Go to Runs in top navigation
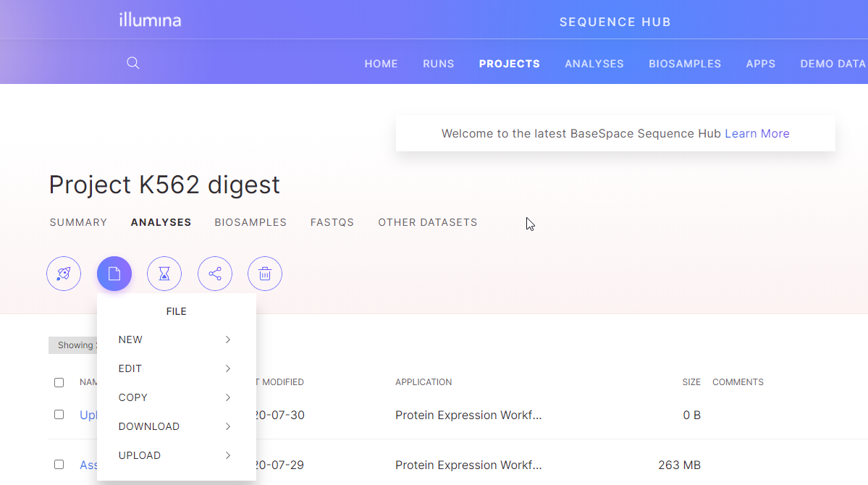This screenshot has width=868, height=485. (439, 64)
